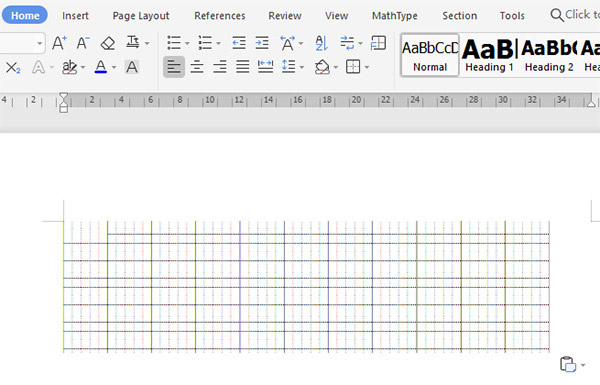Click the Decrease Font Size icon
Viewport: 600px width, 385px height.
(83, 43)
